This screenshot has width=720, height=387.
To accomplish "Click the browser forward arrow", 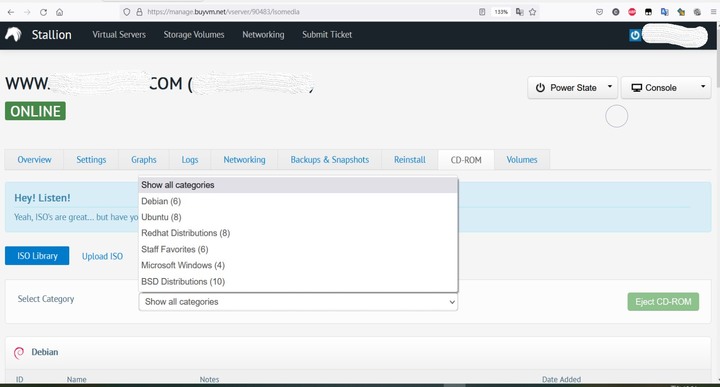I will pos(27,12).
